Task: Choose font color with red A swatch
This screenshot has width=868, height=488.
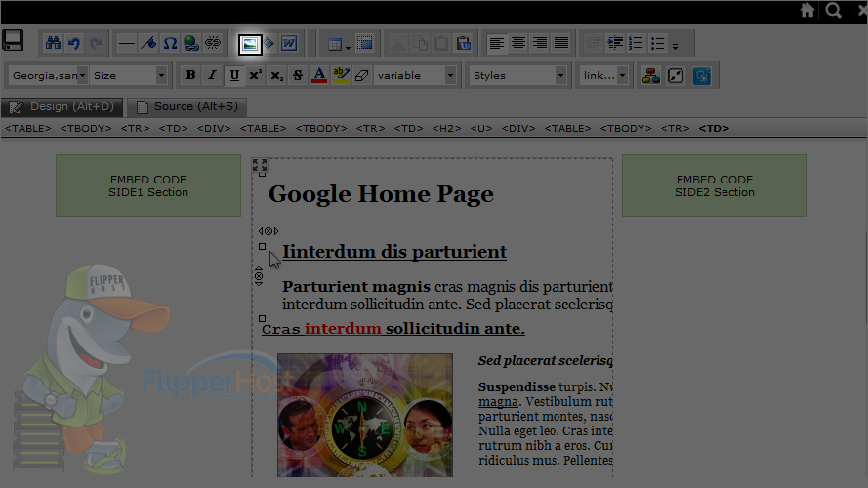Action: coord(319,75)
